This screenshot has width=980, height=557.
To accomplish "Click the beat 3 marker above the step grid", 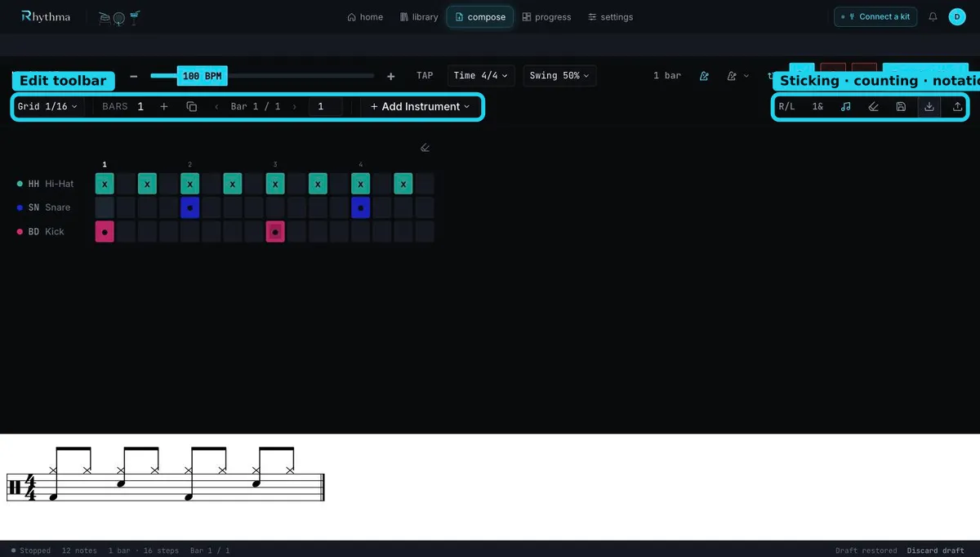I will 275,165.
